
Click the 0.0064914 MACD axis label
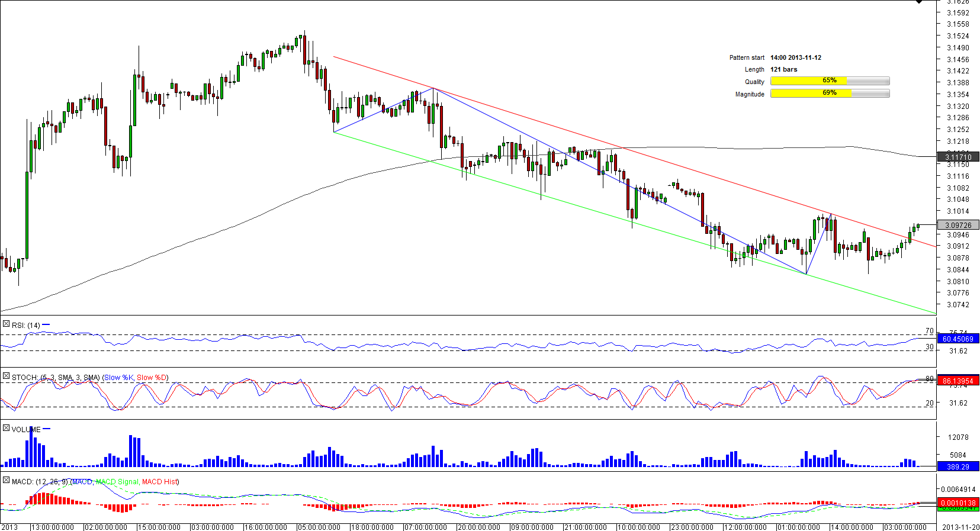958,490
